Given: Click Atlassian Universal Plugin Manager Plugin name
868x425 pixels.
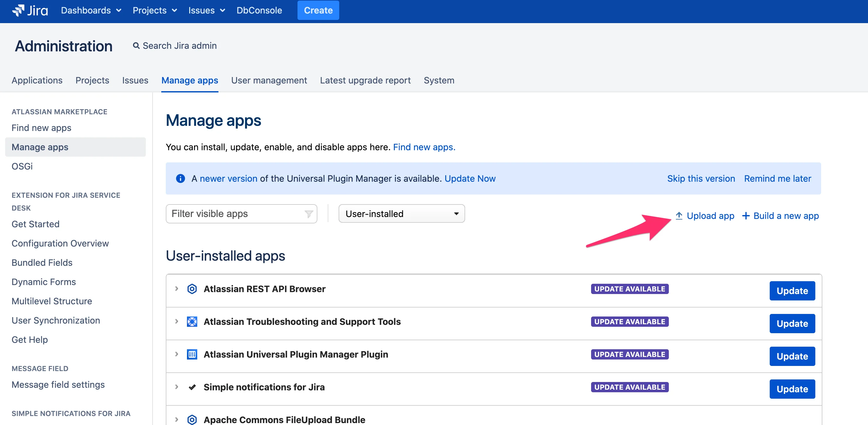Looking at the screenshot, I should click(296, 354).
